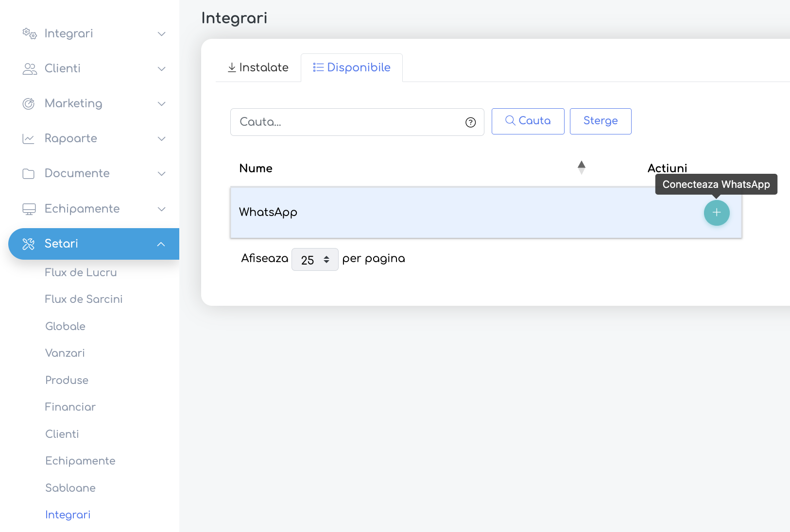
Task: Collapse the Setari menu chevron
Action: 161,244
